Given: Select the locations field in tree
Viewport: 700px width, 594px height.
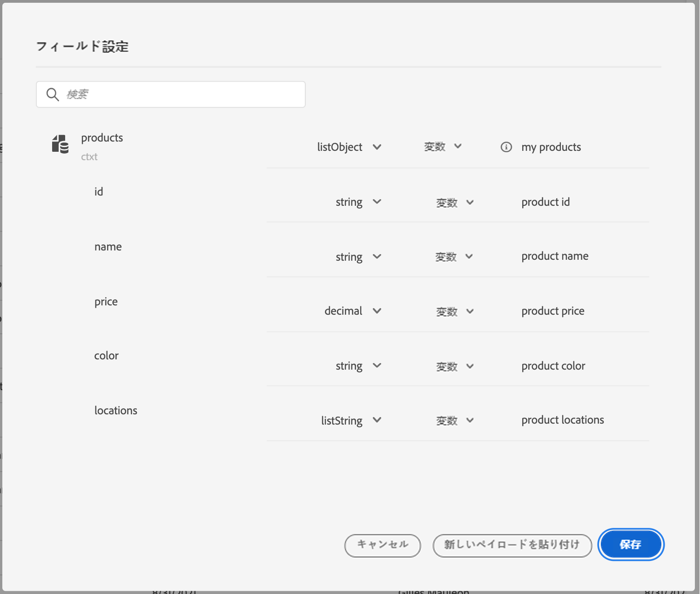Looking at the screenshot, I should [116, 411].
